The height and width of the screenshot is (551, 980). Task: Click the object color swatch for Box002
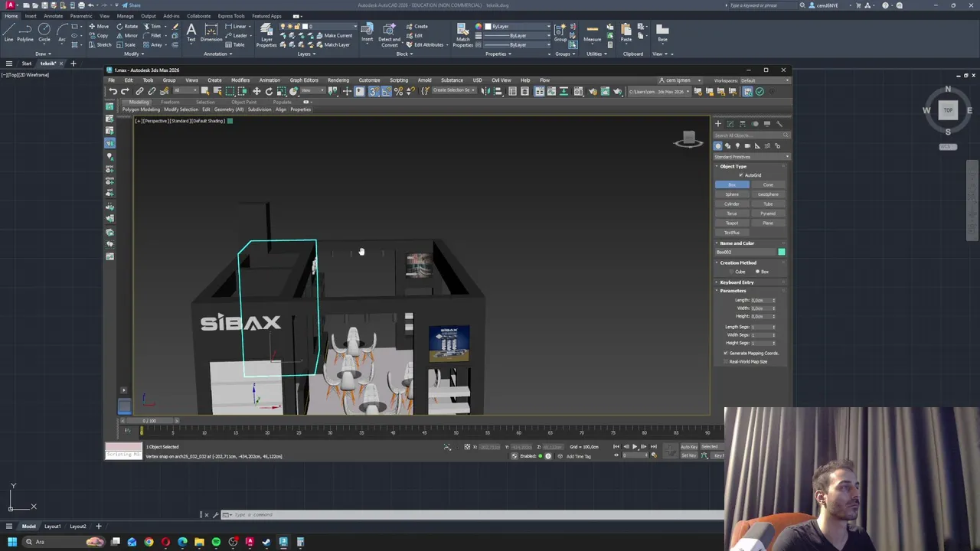781,252
